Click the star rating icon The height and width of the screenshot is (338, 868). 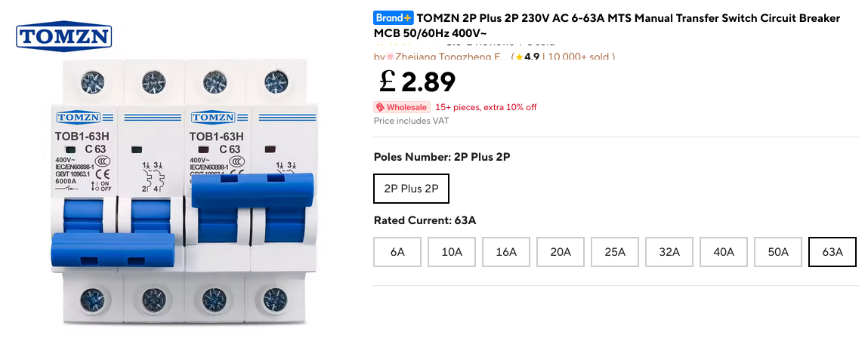coord(519,57)
